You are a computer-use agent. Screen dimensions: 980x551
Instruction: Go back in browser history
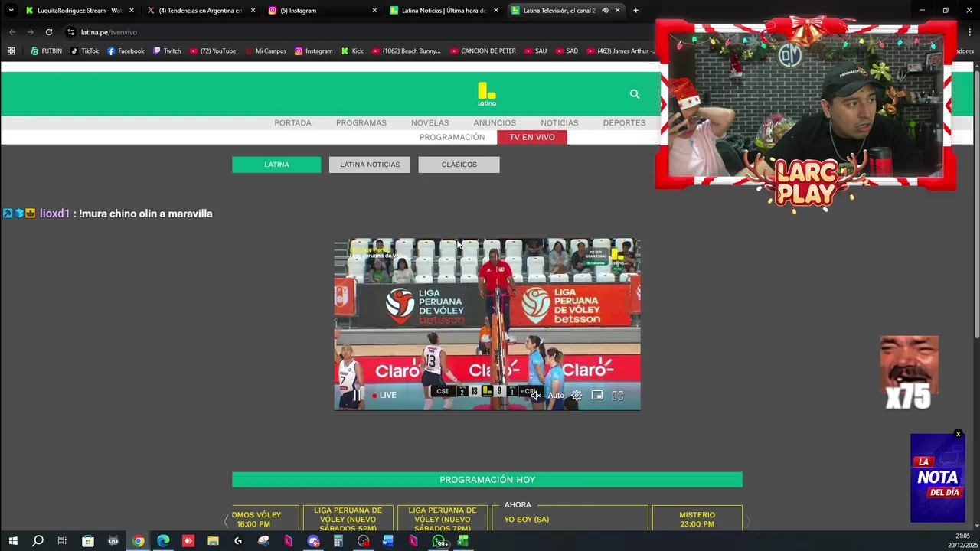[12, 32]
